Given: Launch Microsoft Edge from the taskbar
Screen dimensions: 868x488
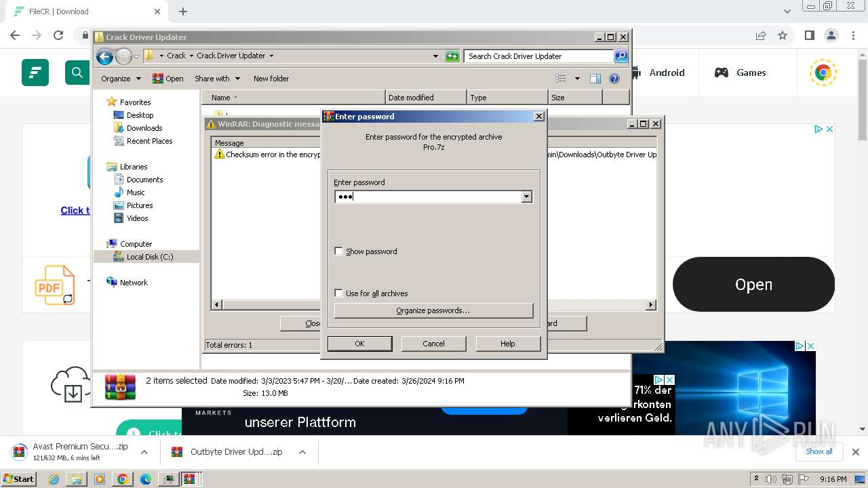Looking at the screenshot, I should pos(145,479).
